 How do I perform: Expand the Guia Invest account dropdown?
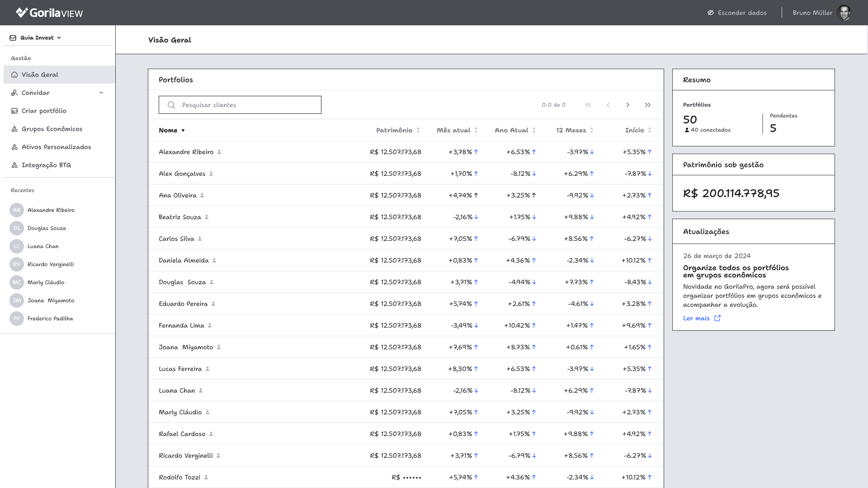point(41,38)
